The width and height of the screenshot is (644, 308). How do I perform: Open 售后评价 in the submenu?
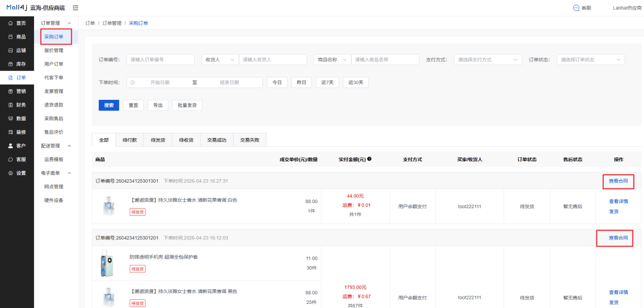pyautogui.click(x=54, y=132)
